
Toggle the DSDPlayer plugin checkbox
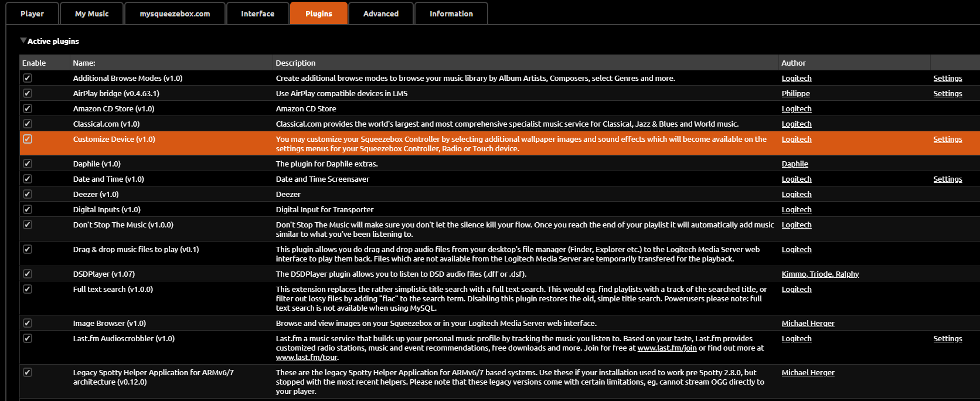click(x=28, y=274)
